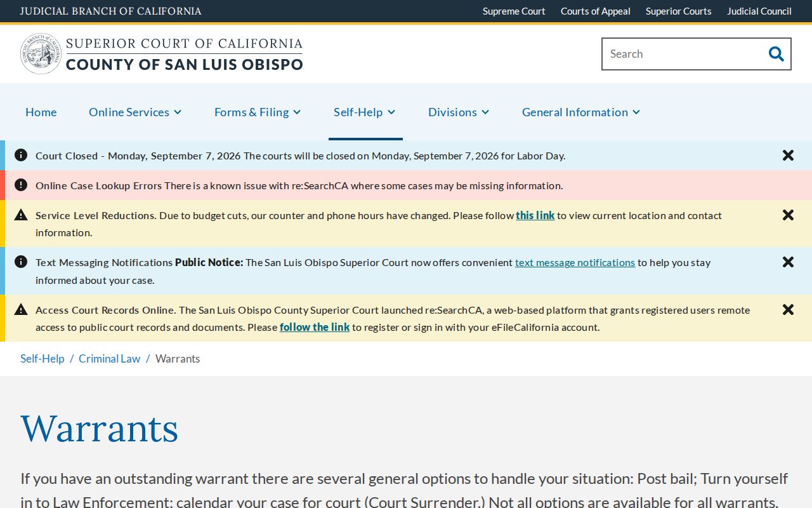812x508 pixels.
Task: Click the Warrants breadcrumb text
Action: (178, 359)
